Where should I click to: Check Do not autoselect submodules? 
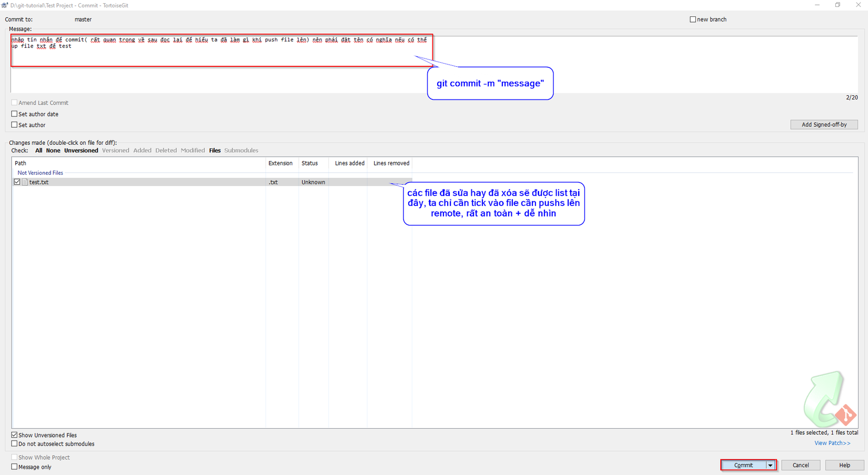(x=14, y=444)
